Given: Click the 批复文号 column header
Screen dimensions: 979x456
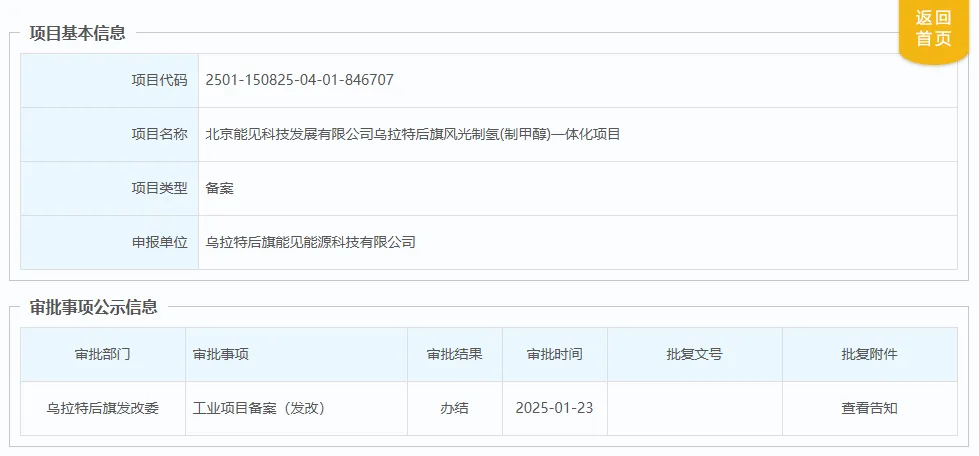Looking at the screenshot, I should pyautogui.click(x=695, y=355).
